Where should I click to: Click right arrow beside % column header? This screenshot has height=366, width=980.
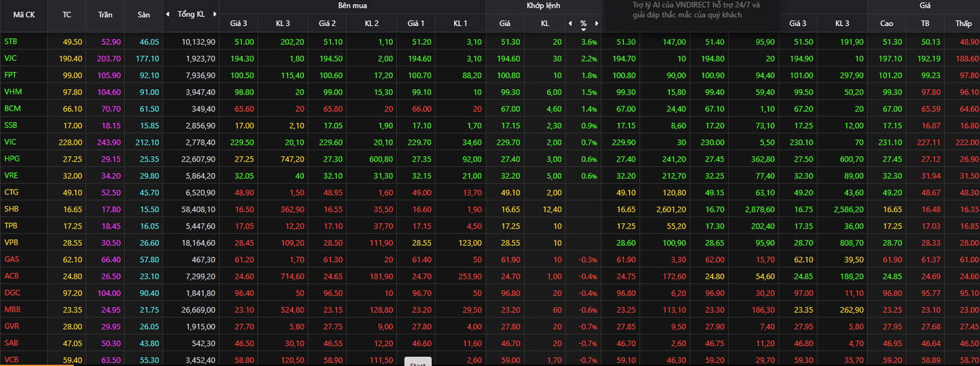(x=596, y=23)
